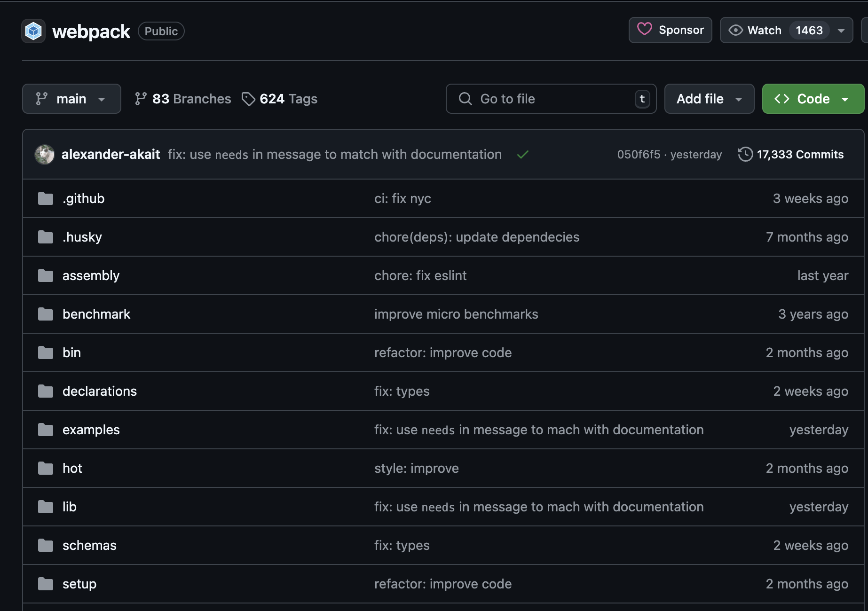Open the main branch dropdown

point(71,99)
